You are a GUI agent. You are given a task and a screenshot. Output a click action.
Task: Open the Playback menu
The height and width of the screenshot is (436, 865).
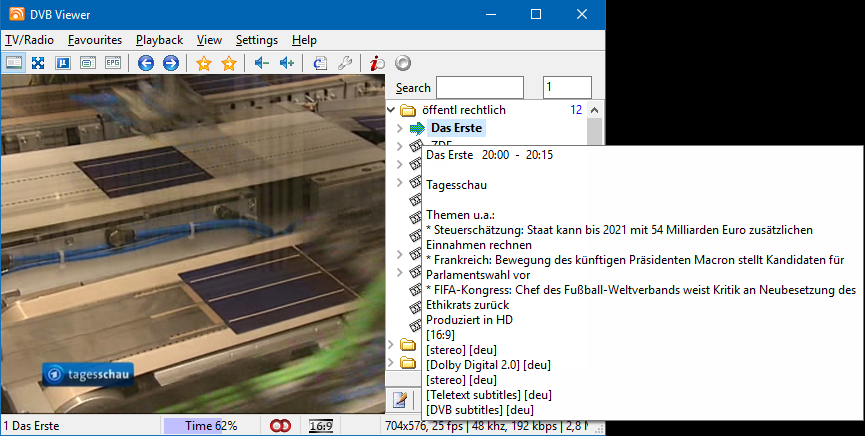[x=159, y=40]
